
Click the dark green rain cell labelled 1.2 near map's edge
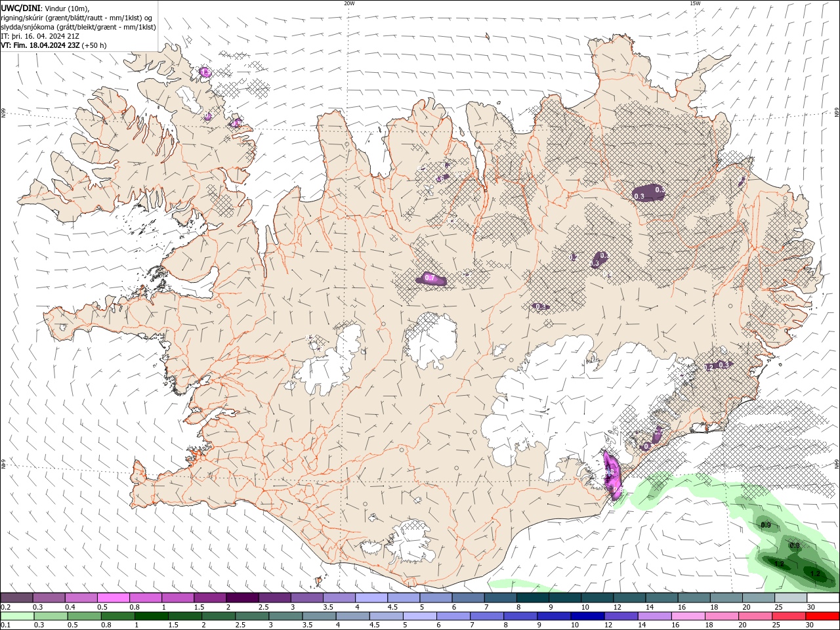pos(815,574)
